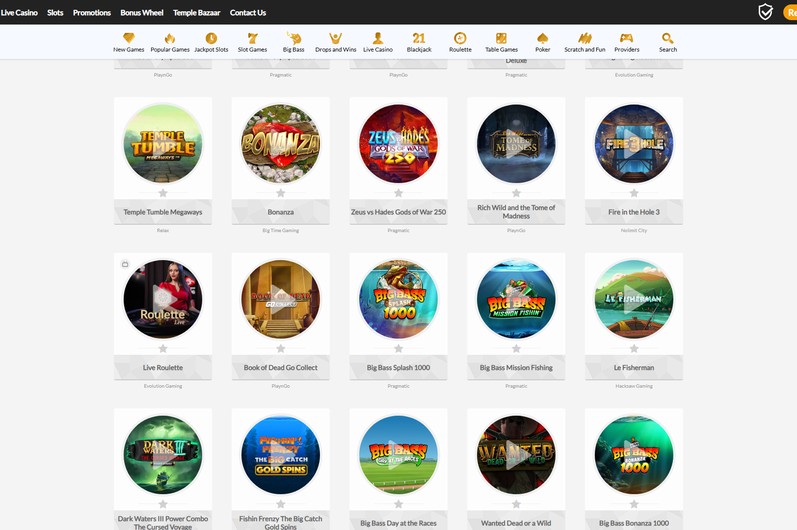This screenshot has width=797, height=530.
Task: Select the Slot Games category icon
Action: pos(252,38)
